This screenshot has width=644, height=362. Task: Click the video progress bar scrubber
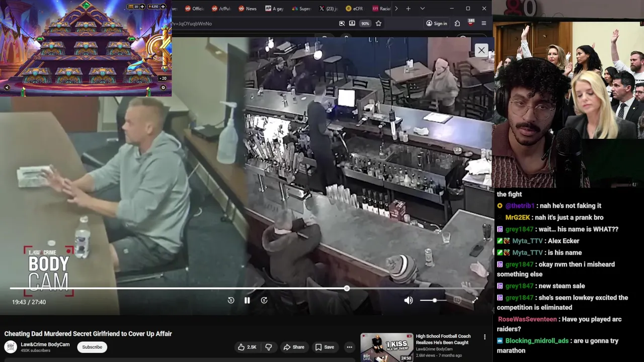click(347, 288)
